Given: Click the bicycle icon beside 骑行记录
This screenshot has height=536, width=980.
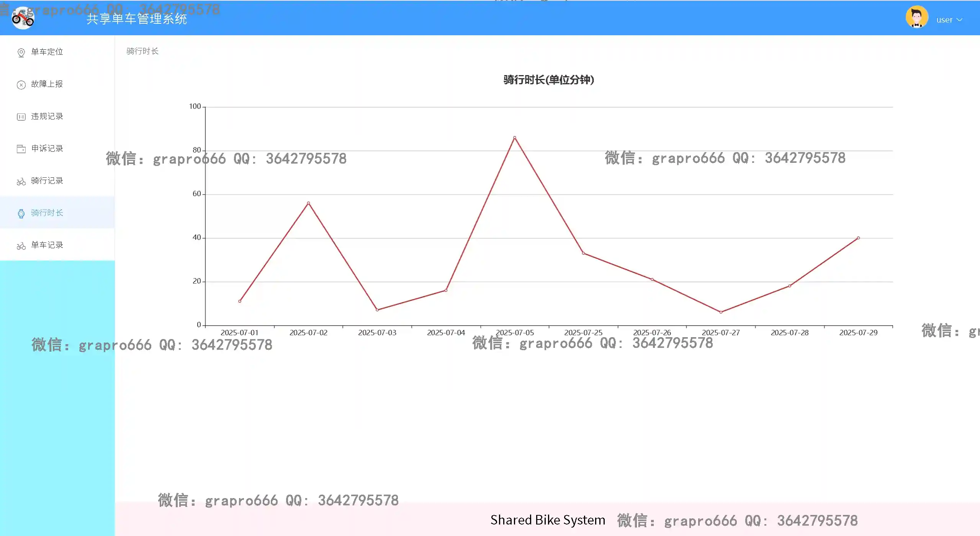Looking at the screenshot, I should coord(21,181).
